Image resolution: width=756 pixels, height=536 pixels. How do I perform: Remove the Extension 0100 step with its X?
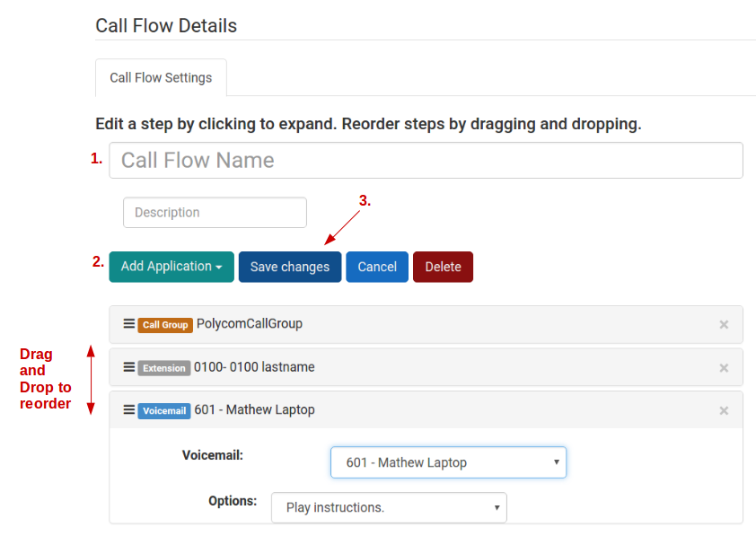click(724, 367)
